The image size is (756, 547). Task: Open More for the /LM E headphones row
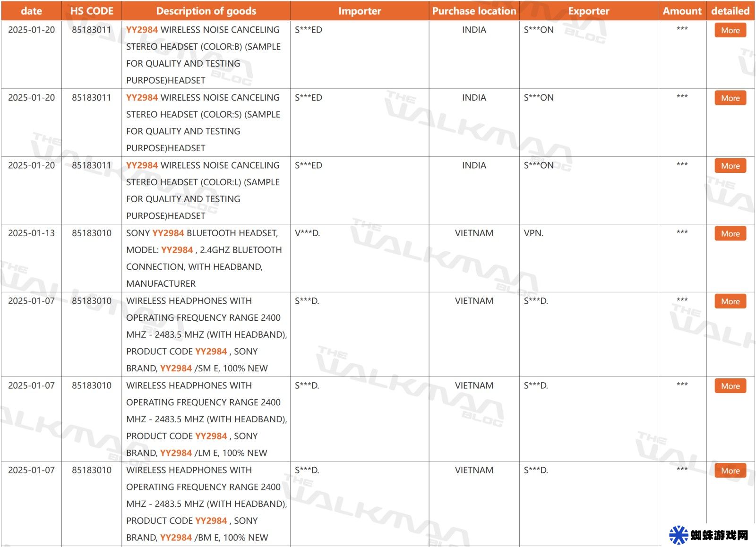(x=730, y=386)
